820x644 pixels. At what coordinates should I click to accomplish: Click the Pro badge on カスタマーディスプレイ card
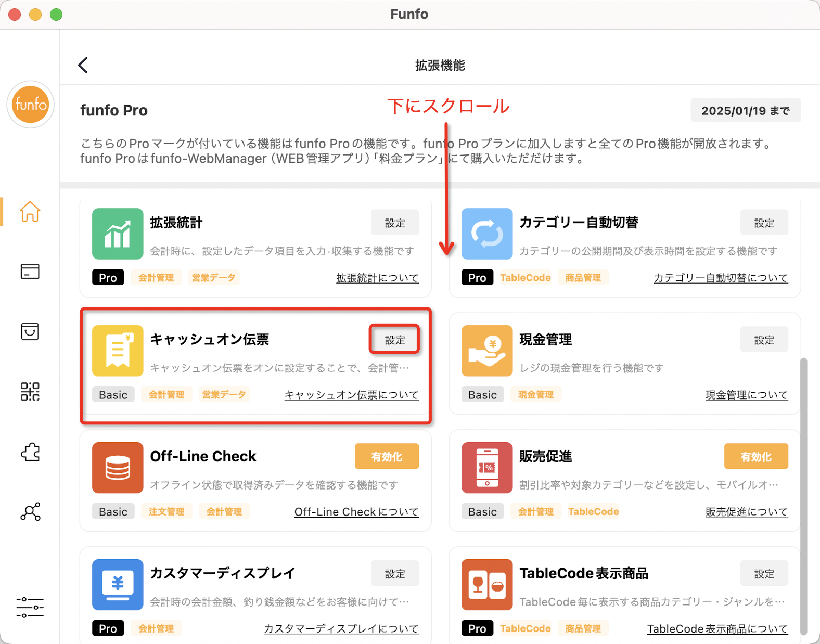click(108, 628)
